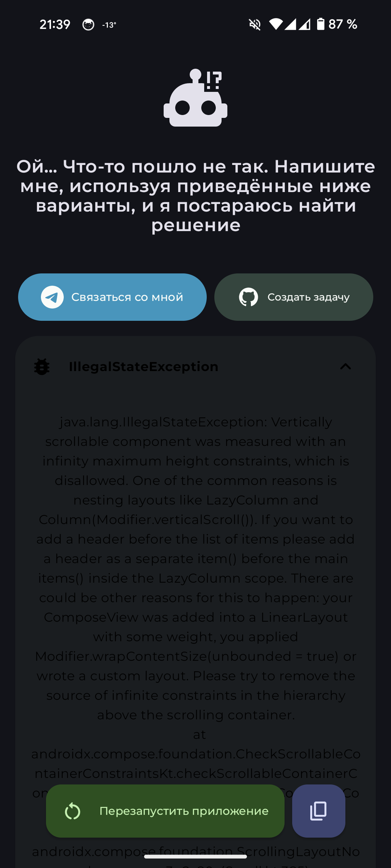Tap the -13° weather indicator
This screenshot has height=868, width=391.
[x=109, y=25]
